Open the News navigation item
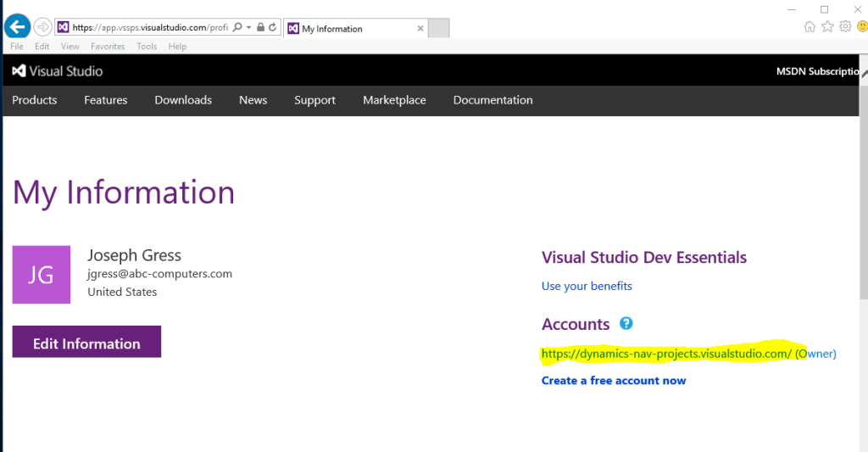This screenshot has height=452, width=868. (253, 100)
